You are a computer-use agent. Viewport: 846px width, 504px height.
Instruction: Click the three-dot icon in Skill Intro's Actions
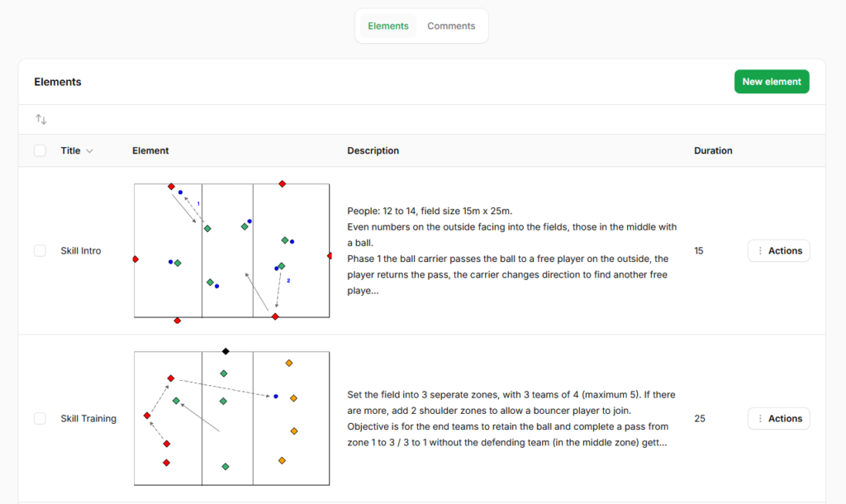(x=760, y=251)
